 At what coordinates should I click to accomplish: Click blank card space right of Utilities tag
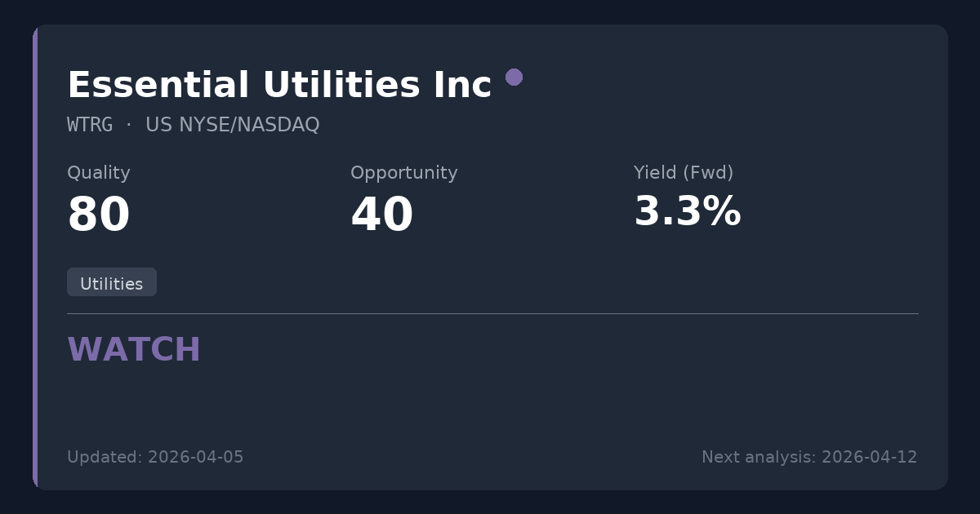click(x=490, y=282)
